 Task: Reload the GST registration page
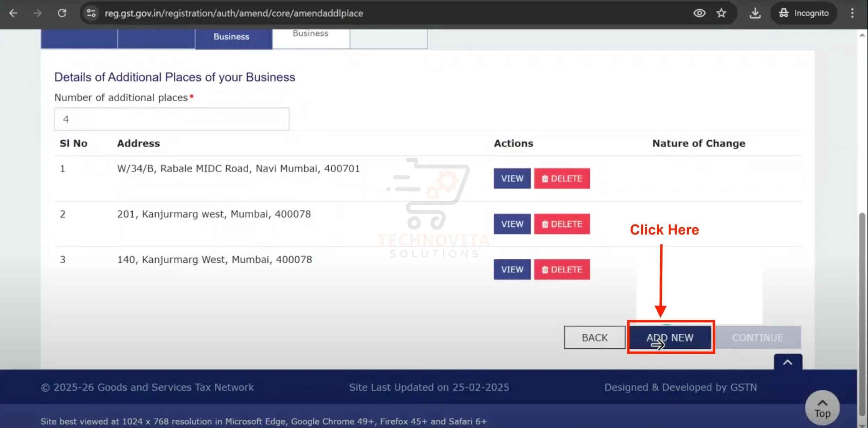(62, 13)
